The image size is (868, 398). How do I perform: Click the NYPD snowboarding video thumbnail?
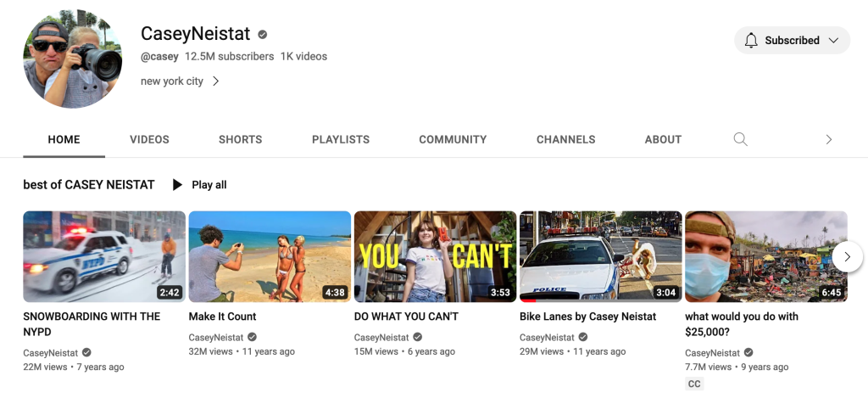104,256
